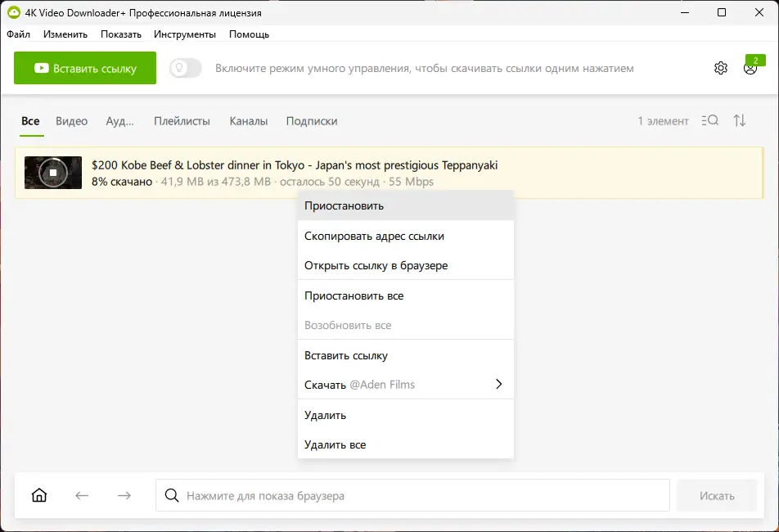Switch to the Плейлисты tab
779x532 pixels.
click(x=182, y=121)
